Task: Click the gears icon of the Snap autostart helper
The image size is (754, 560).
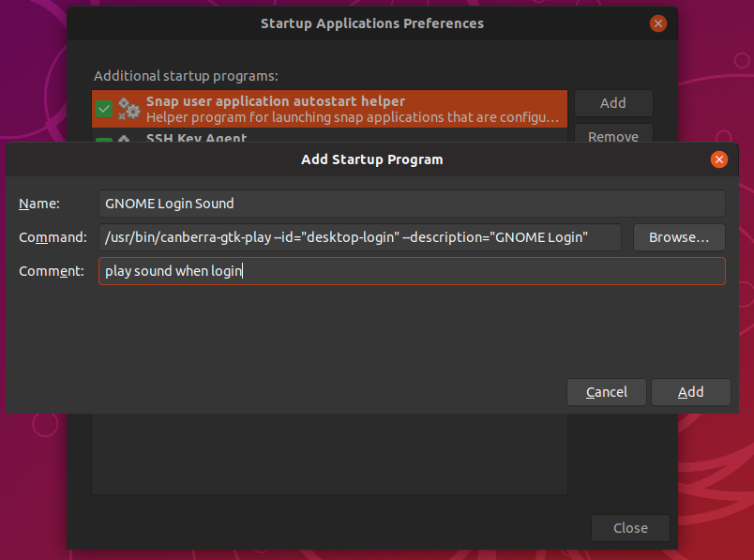Action: [128, 109]
